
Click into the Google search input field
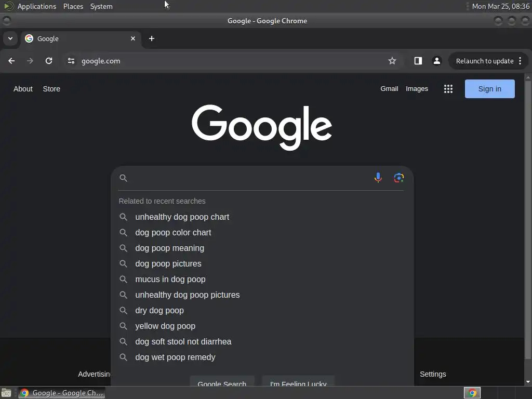tap(249, 178)
